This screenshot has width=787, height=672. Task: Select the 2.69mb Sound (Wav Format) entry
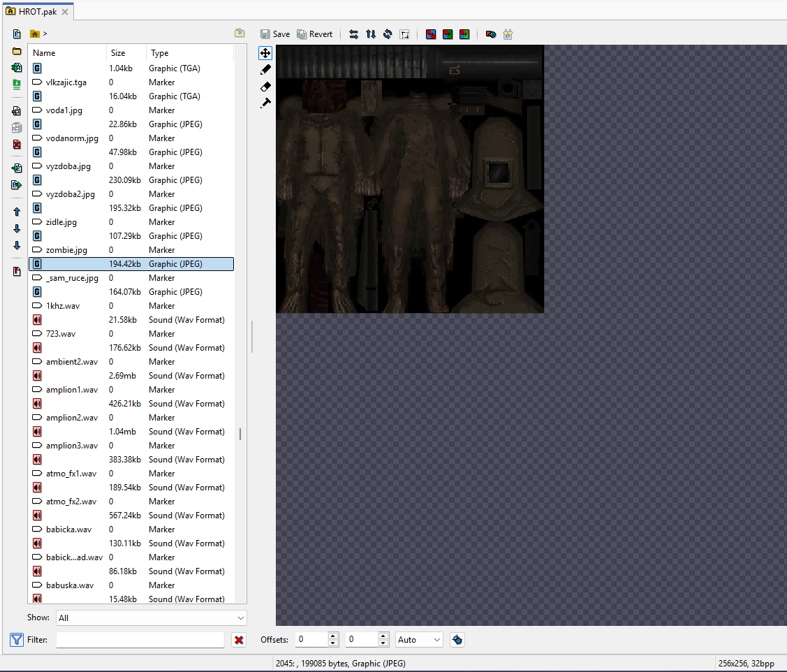tap(131, 376)
